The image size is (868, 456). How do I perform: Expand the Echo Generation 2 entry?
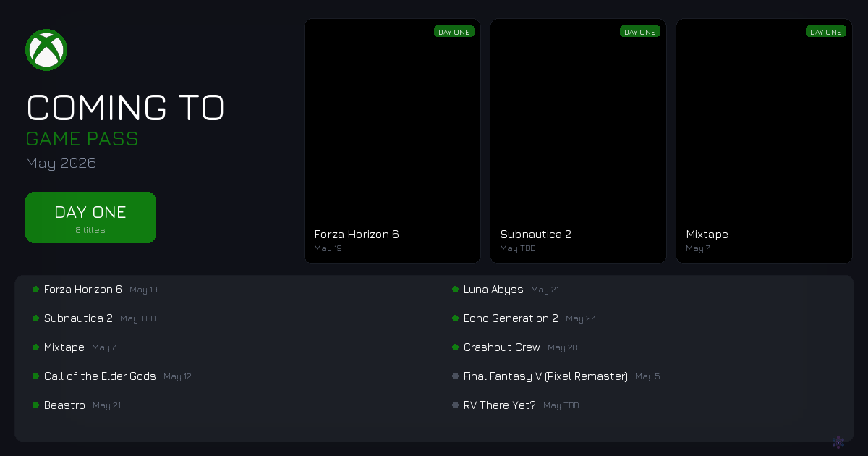click(x=511, y=318)
